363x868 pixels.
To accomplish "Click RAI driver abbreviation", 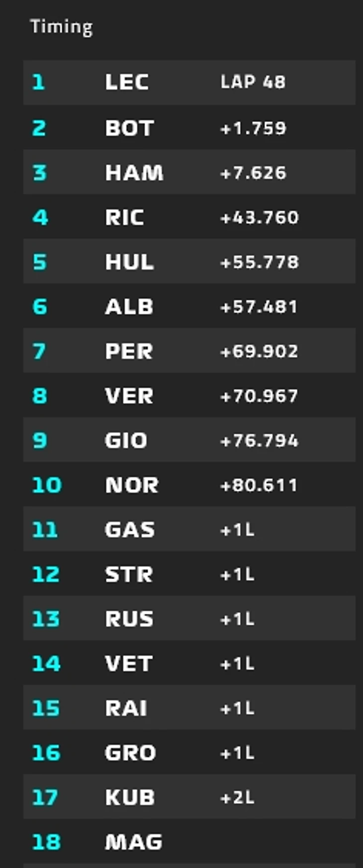I will (126, 708).
